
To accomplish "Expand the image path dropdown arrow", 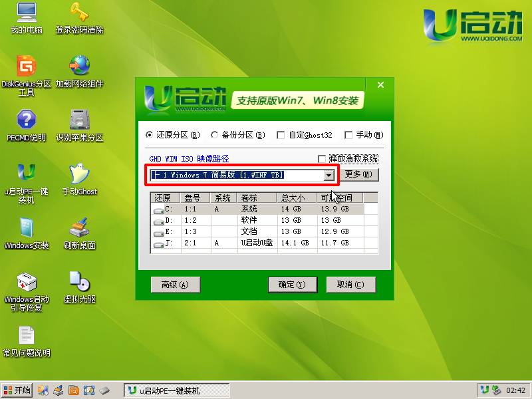I will 329,175.
